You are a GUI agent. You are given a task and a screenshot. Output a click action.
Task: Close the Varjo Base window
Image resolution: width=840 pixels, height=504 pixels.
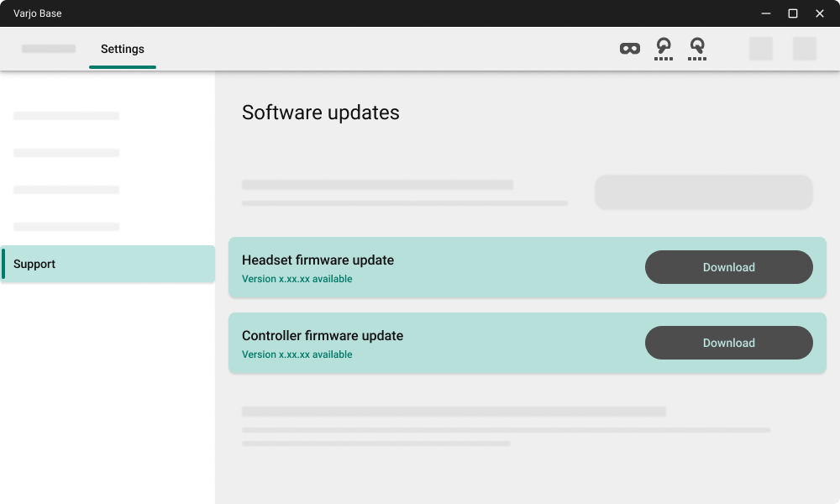pyautogui.click(x=820, y=13)
